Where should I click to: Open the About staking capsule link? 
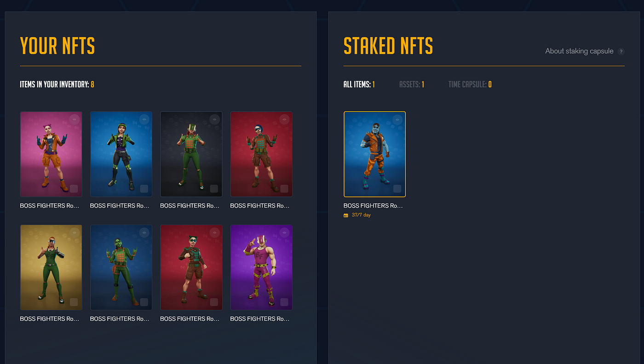579,51
